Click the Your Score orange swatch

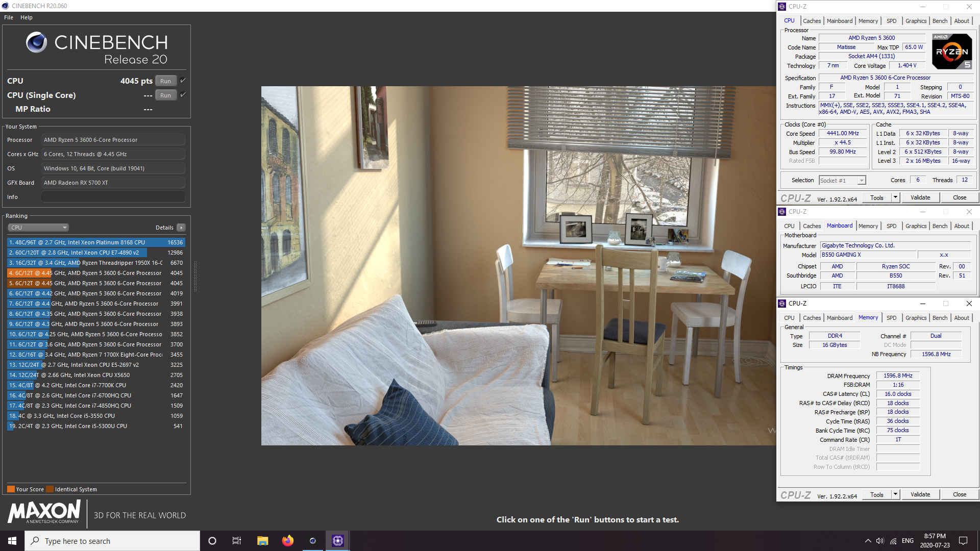click(x=11, y=489)
